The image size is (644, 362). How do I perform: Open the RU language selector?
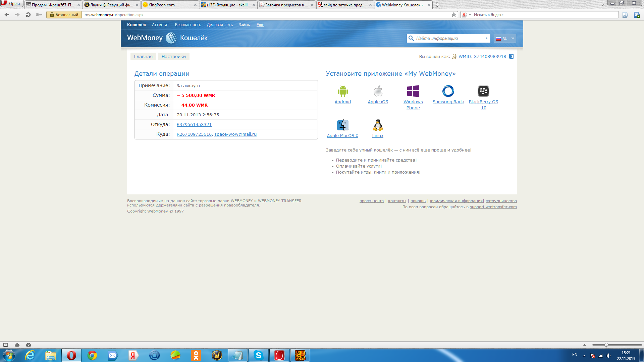505,39
